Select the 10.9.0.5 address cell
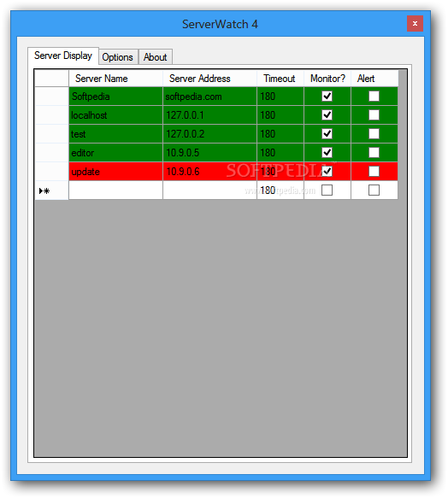448x498 pixels. 209,152
